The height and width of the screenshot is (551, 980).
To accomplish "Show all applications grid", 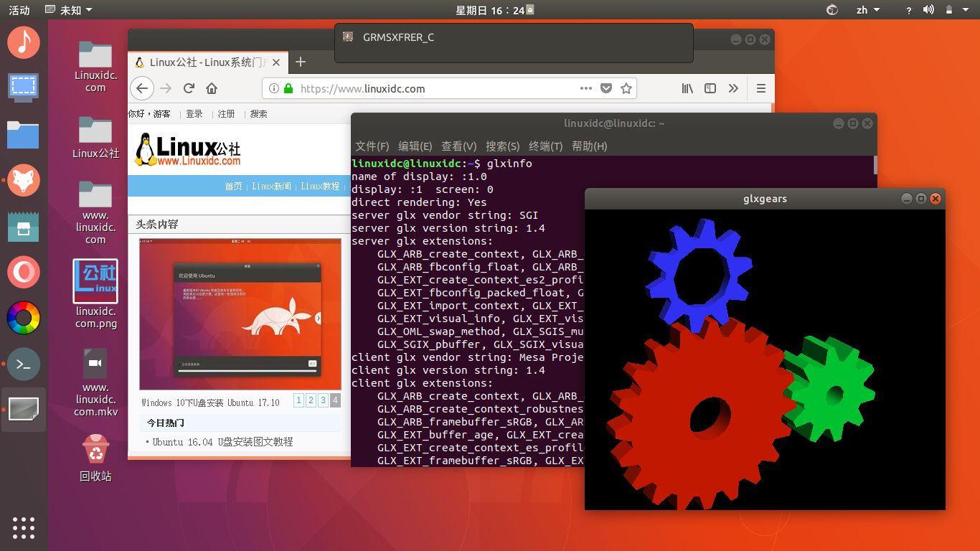I will (x=24, y=527).
